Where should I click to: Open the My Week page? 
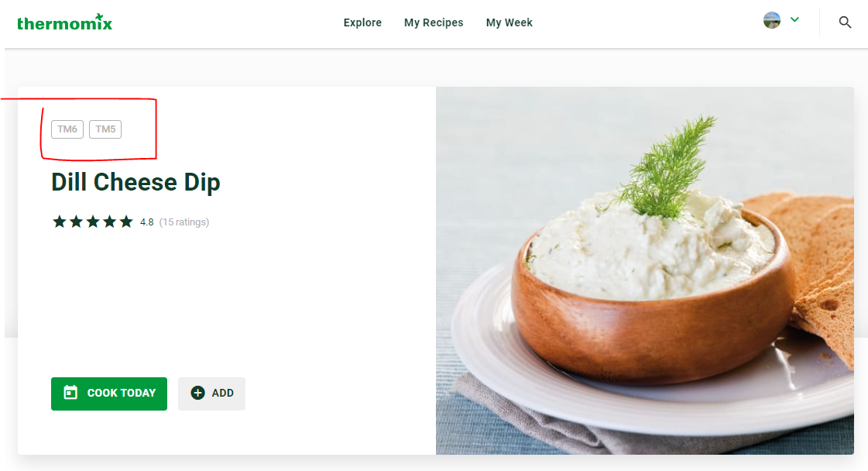[509, 22]
